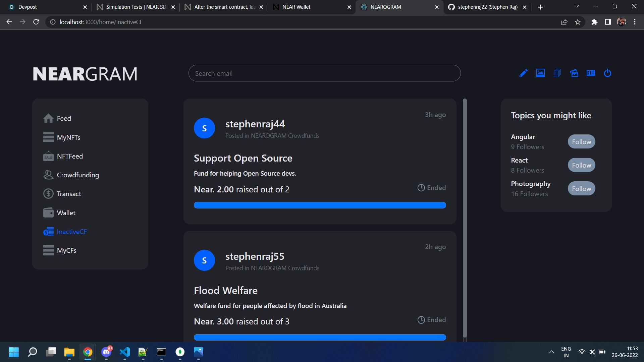Click the Search email field
Image resolution: width=644 pixels, height=362 pixels.
pos(324,73)
